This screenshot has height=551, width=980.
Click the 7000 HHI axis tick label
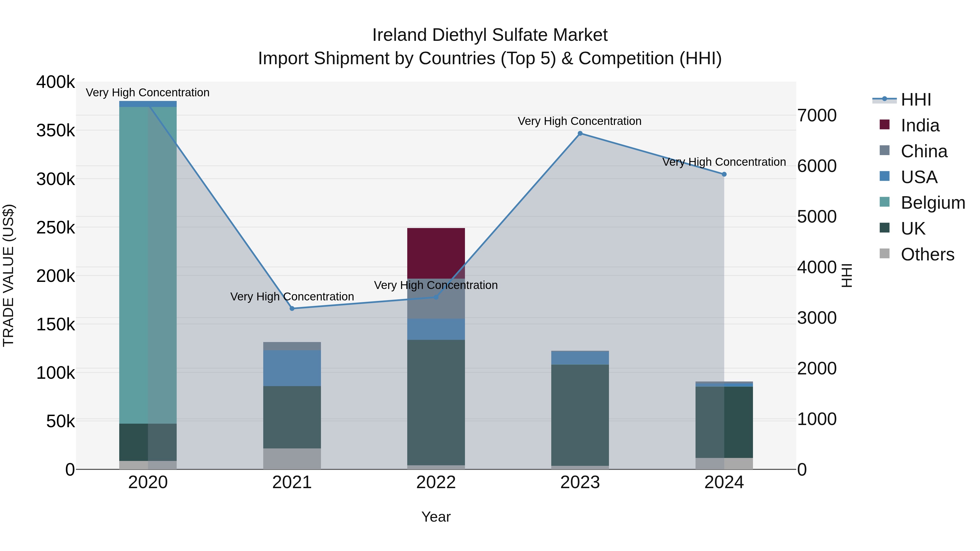[817, 115]
